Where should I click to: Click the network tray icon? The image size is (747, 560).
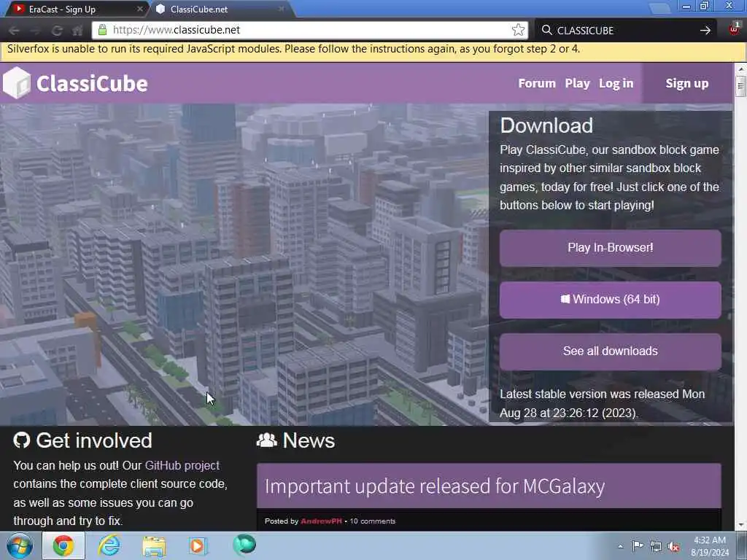tap(656, 546)
